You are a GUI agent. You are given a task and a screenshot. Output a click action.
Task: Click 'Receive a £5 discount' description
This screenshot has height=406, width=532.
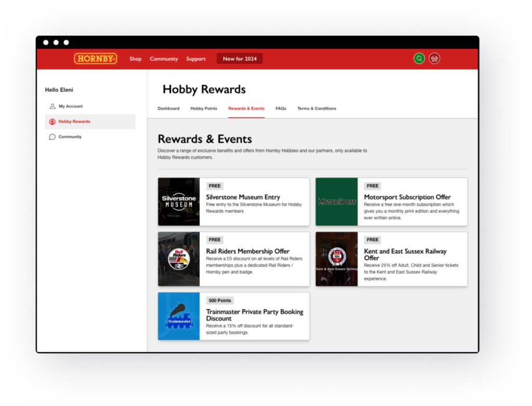[x=254, y=265]
